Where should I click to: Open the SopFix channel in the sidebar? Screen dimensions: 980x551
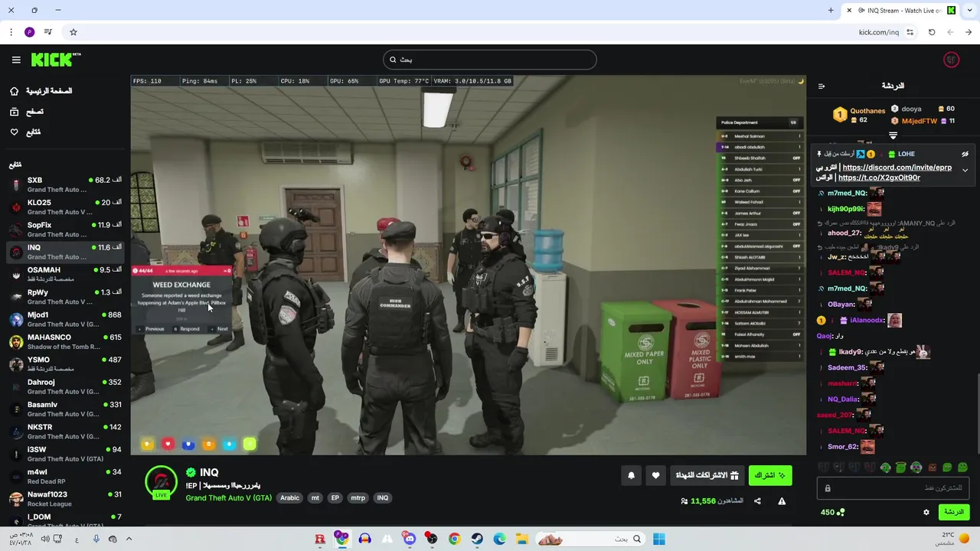[65, 230]
